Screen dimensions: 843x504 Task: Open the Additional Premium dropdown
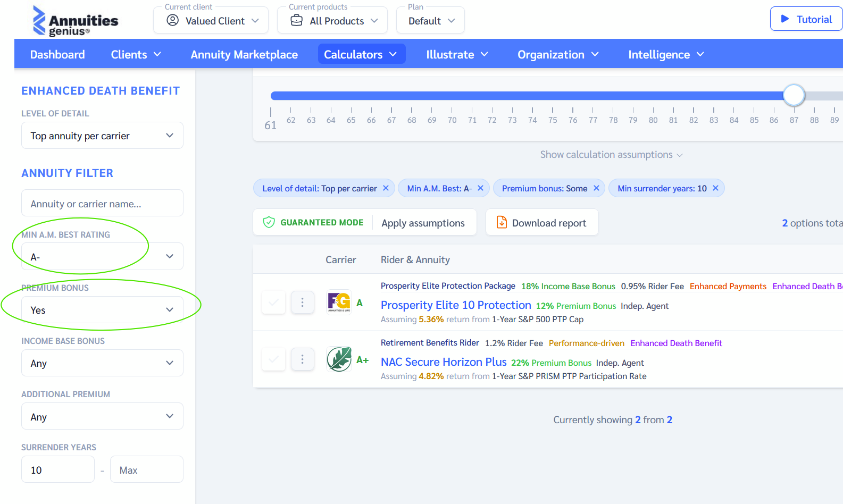click(x=102, y=416)
